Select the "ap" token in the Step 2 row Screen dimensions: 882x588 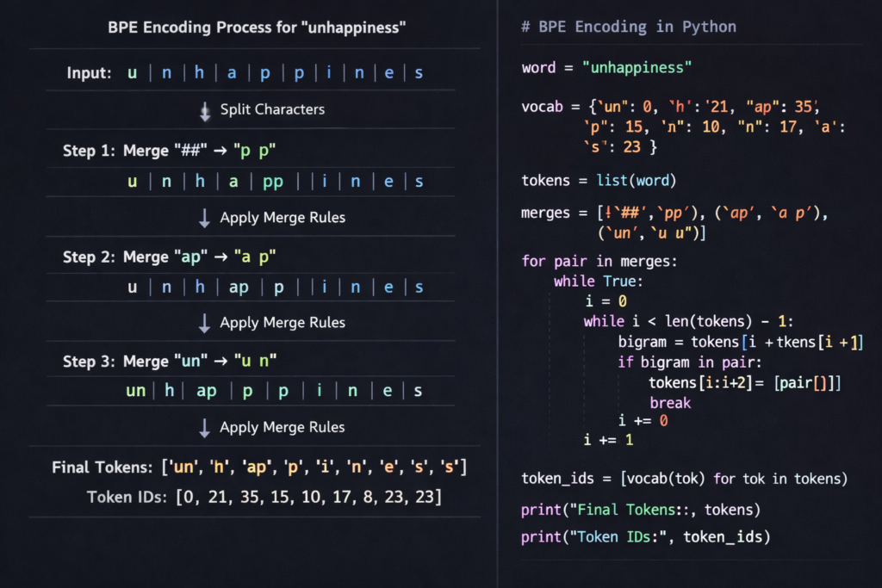pyautogui.click(x=239, y=287)
